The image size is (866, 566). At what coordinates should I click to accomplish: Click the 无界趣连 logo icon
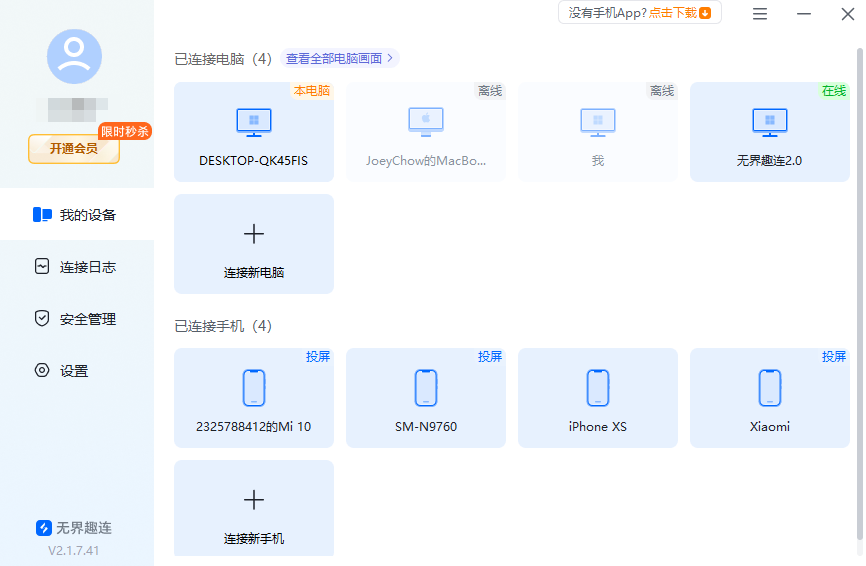click(x=44, y=528)
